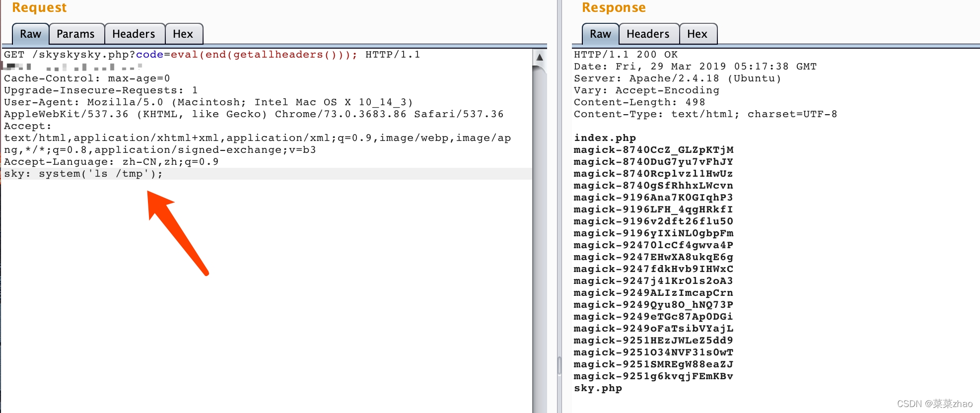Image resolution: width=980 pixels, height=413 pixels.
Task: Click the User-Agent header line
Action: [209, 102]
